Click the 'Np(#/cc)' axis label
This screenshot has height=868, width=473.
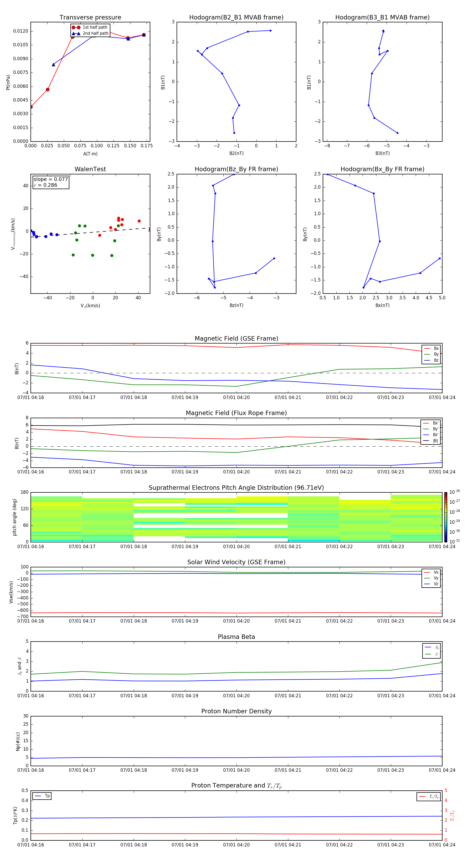(18, 741)
